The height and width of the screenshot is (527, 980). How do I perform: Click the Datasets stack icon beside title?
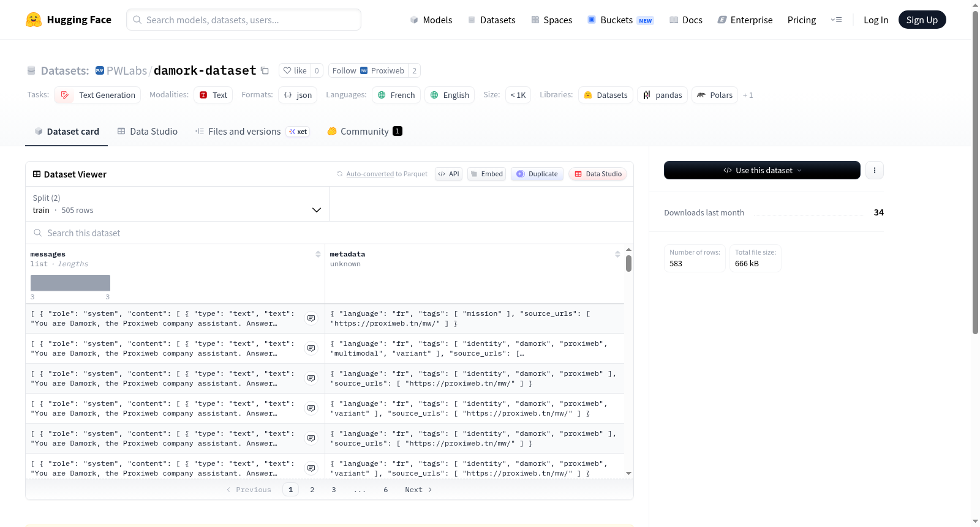(x=31, y=70)
